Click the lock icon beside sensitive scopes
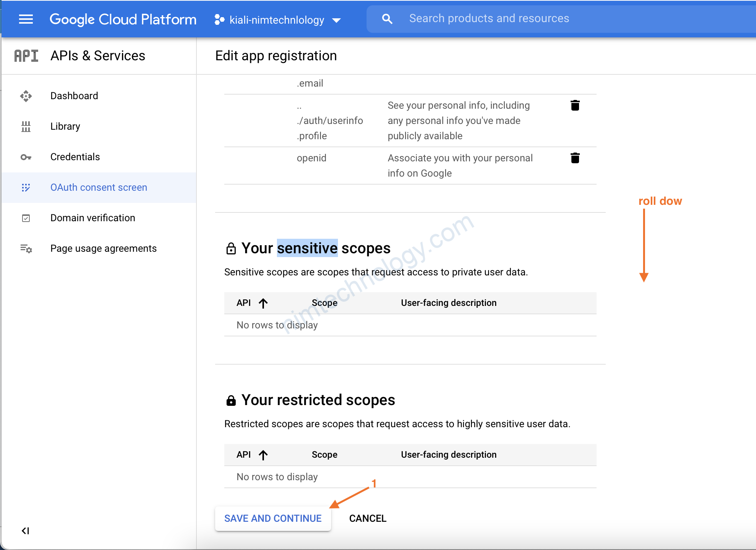 [231, 248]
